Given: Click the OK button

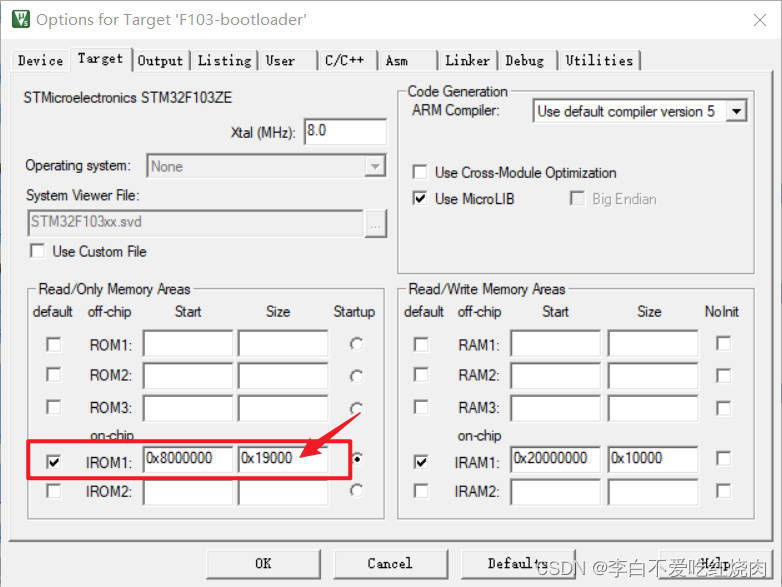Looking at the screenshot, I should click(263, 564).
